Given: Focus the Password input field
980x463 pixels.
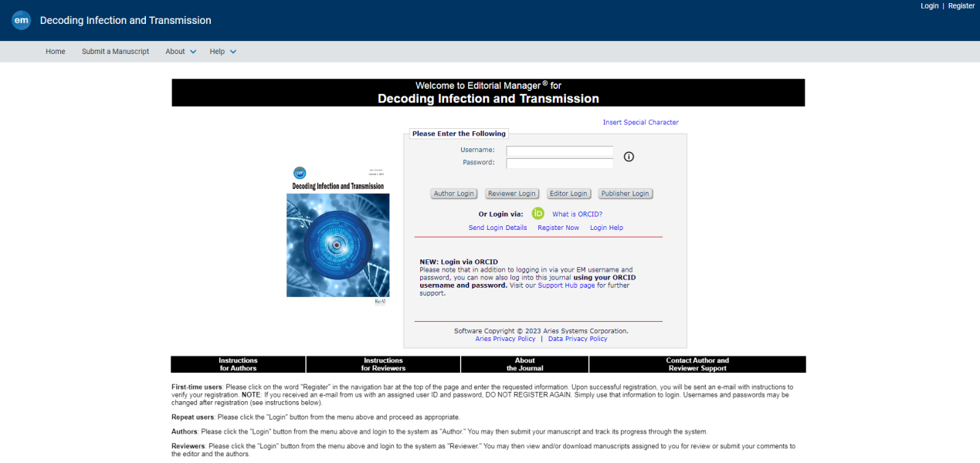Looking at the screenshot, I should click(560, 163).
